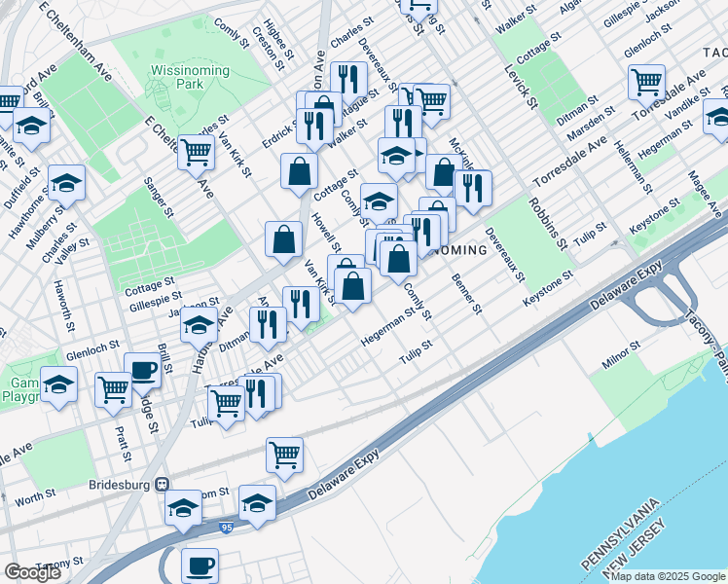Click the Worth St label

click(35, 497)
